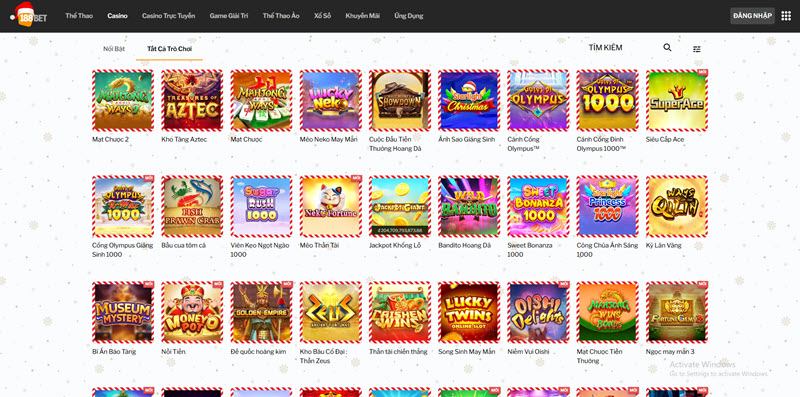Image resolution: width=800 pixels, height=397 pixels.
Task: Open the Mahjong Ways game tile
Action: pyautogui.click(x=261, y=101)
